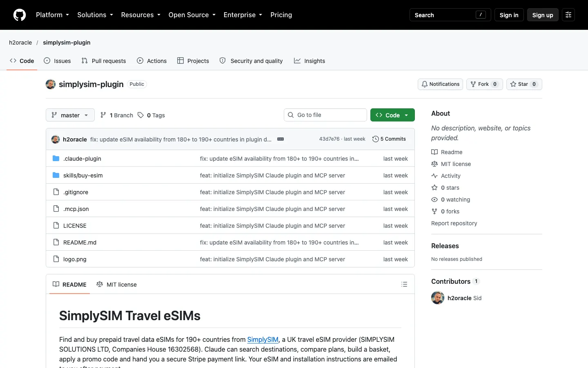
Task: Switch to the Pull requests tab
Action: click(x=104, y=61)
